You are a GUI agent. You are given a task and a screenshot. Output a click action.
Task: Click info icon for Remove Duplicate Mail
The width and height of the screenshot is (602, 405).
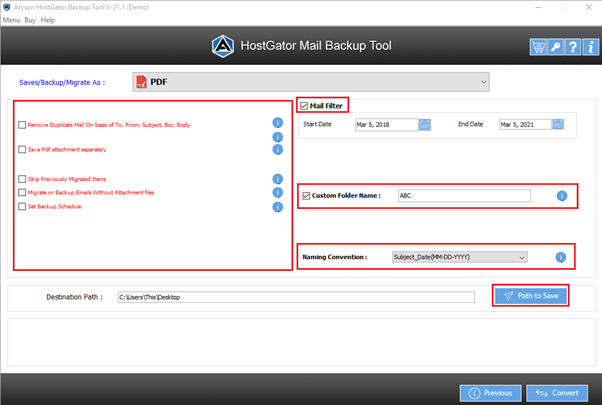coord(278,123)
